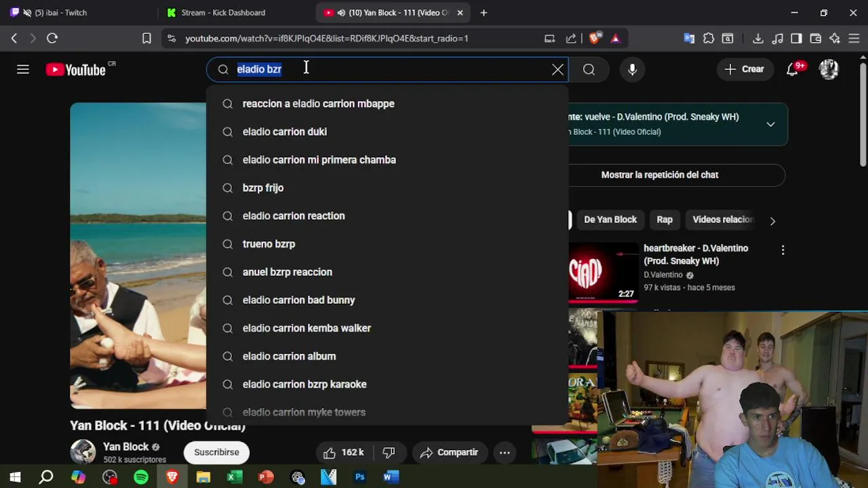
Task: Select suggestion 'eladio carrion duki'
Action: pyautogui.click(x=387, y=131)
